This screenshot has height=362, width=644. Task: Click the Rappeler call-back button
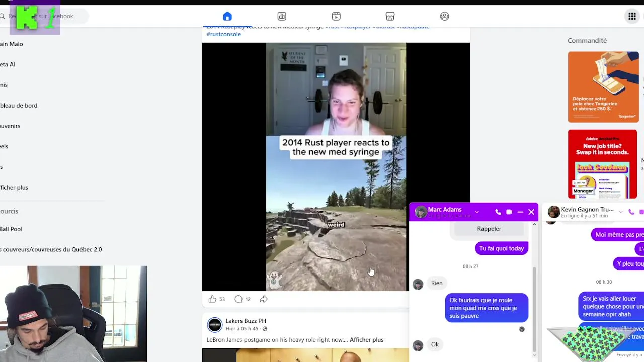[489, 229]
